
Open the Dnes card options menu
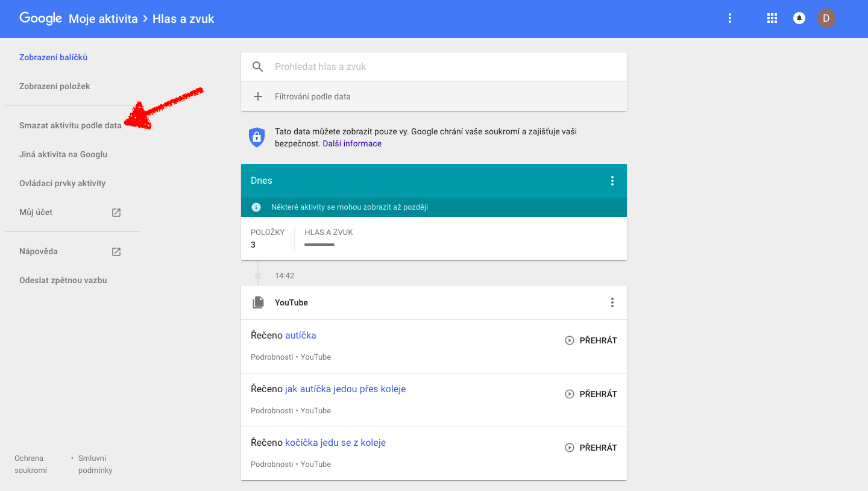click(x=612, y=181)
